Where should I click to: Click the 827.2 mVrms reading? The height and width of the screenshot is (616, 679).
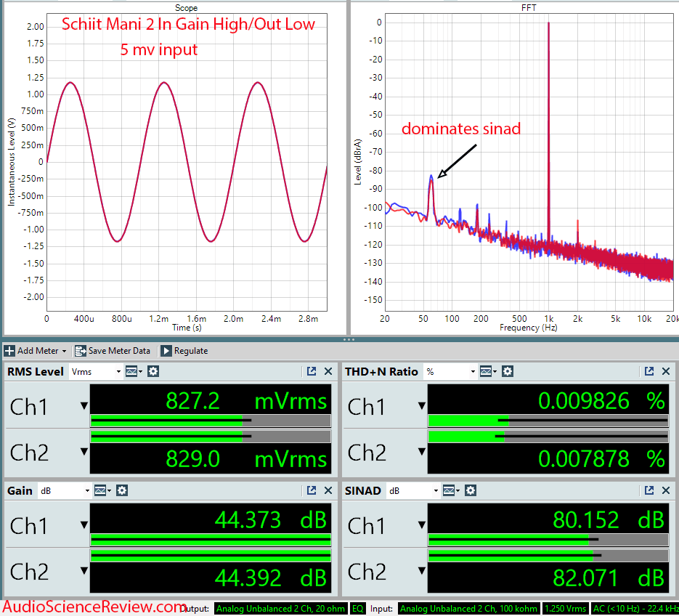246,401
